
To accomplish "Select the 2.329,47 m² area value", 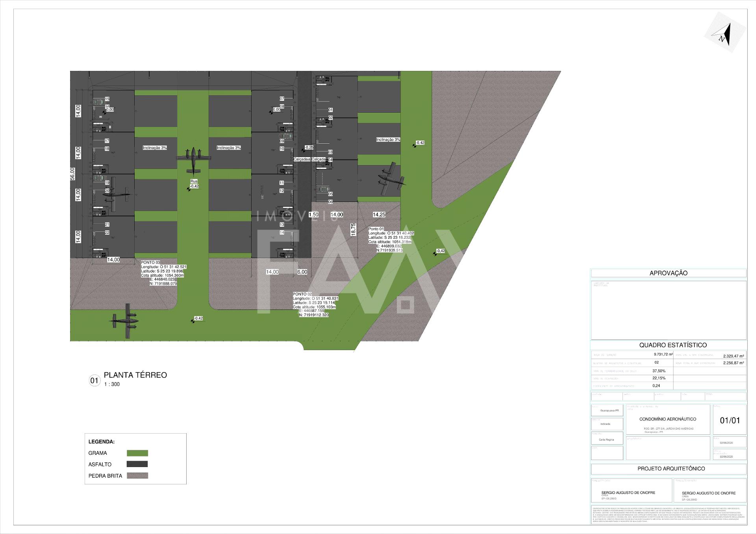I will pyautogui.click(x=733, y=356).
